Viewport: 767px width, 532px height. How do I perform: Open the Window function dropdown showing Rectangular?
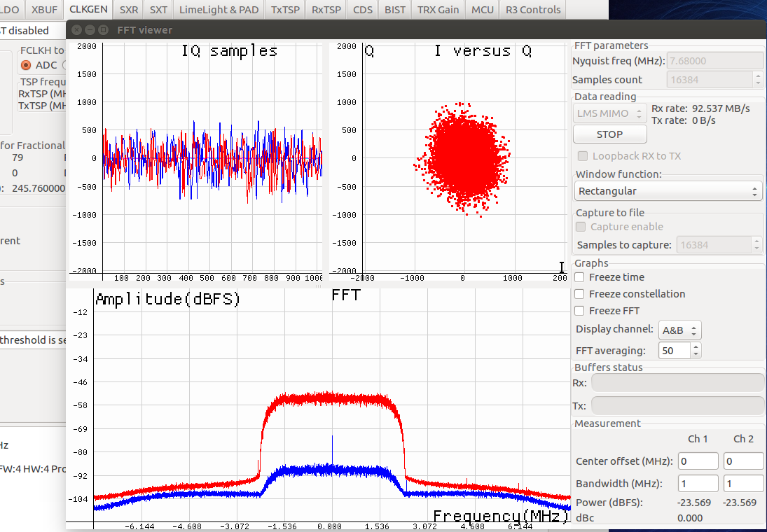668,191
